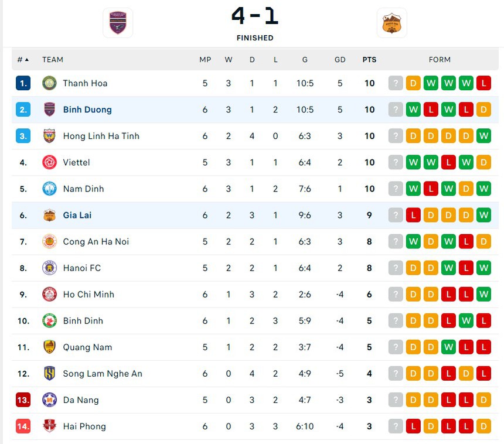Click the Quang Nam team logo
504x444 pixels.
[49, 347]
